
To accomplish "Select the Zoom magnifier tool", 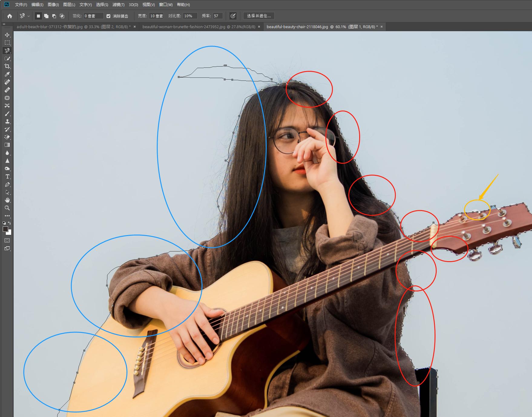I will (x=7, y=208).
